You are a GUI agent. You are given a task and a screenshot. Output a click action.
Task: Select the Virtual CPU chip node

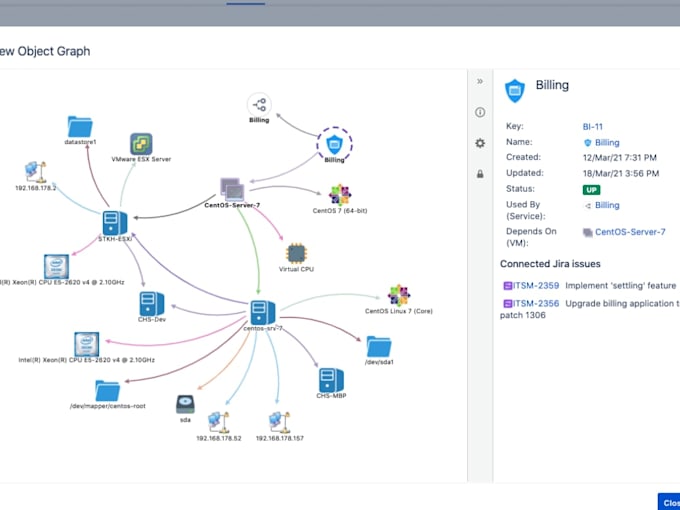pos(297,253)
